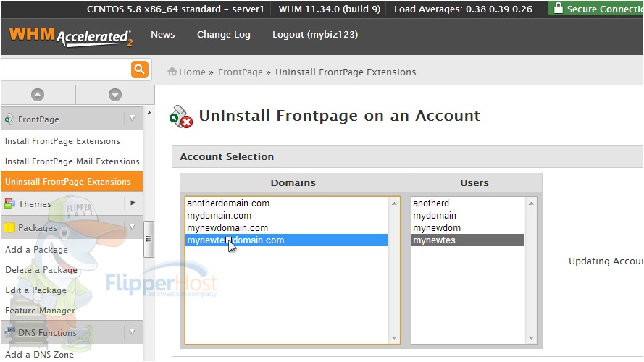Collapse the Packages sidebar section arrow
The width and height of the screenshot is (644, 362).
point(133,227)
